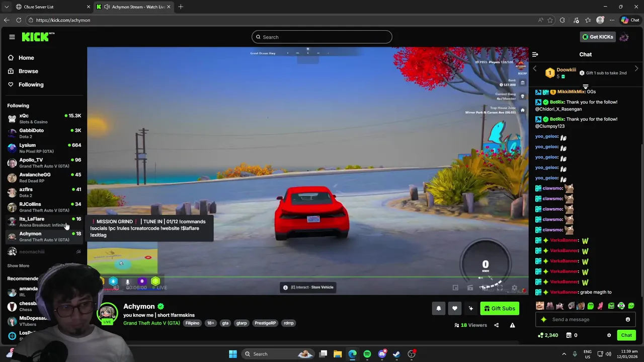Image resolution: width=644 pixels, height=362 pixels.
Task: Add page to favorites star
Action: click(550, 20)
